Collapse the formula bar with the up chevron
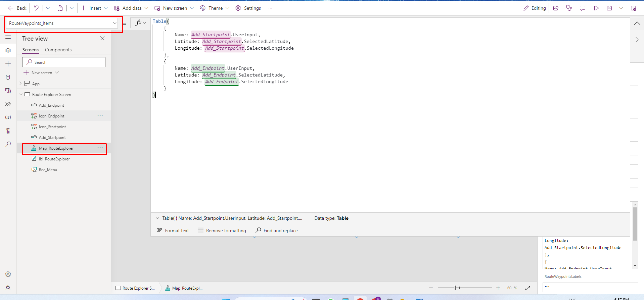Image resolution: width=644 pixels, height=300 pixels. (637, 23)
